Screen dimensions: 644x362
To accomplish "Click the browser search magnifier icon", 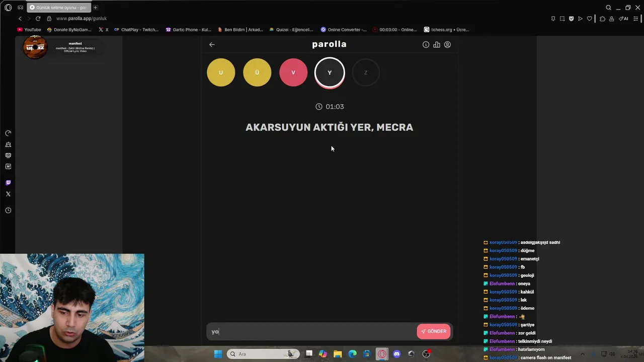I will click(x=608, y=8).
